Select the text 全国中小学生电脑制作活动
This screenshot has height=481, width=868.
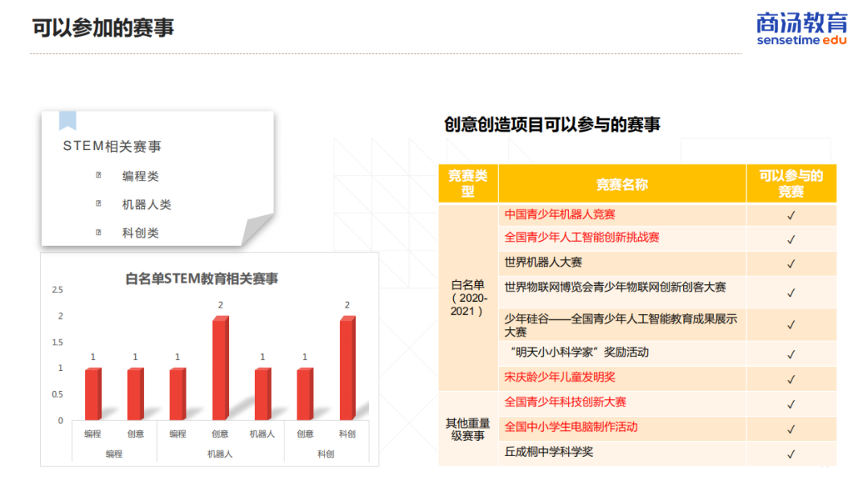[x=571, y=427]
